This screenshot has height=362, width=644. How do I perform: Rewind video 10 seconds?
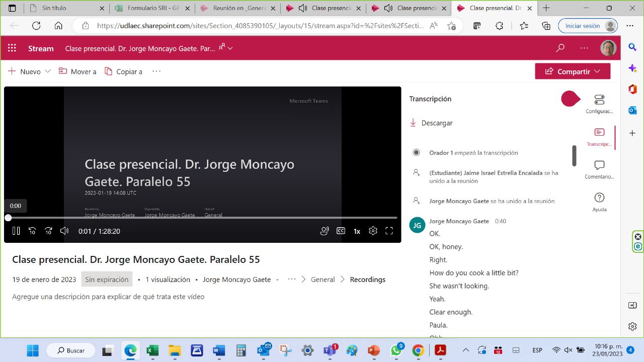click(x=32, y=231)
